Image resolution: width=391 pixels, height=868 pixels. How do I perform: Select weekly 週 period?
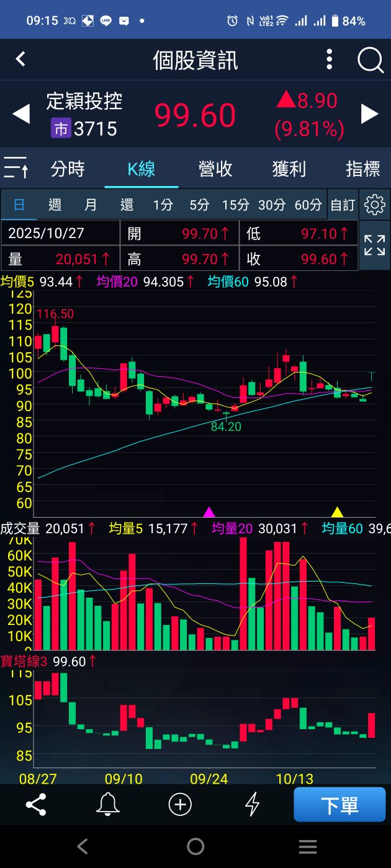[55, 205]
